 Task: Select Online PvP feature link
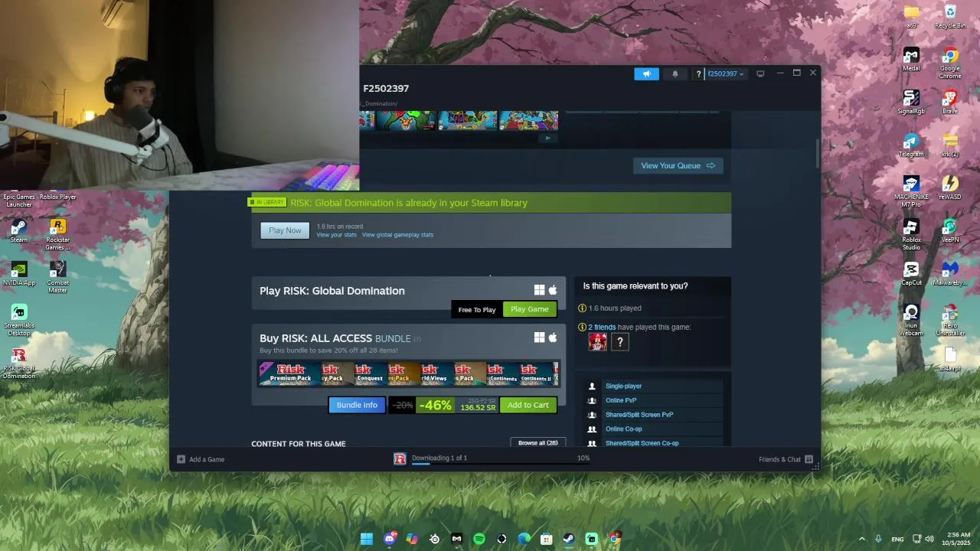coord(621,400)
